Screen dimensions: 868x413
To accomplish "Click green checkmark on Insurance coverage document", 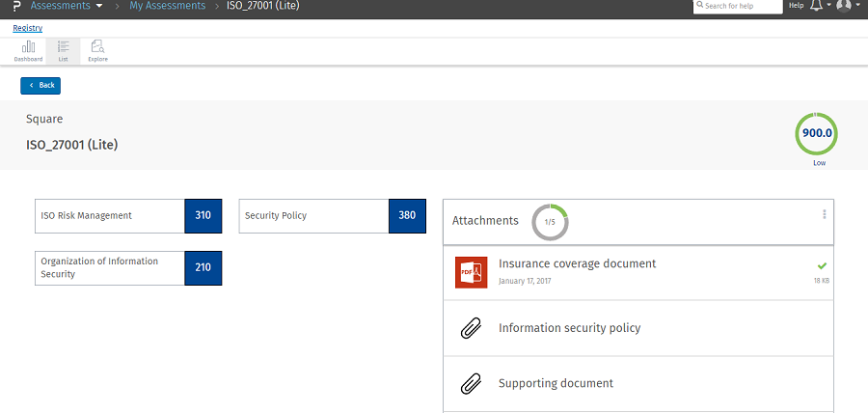I will tap(822, 265).
